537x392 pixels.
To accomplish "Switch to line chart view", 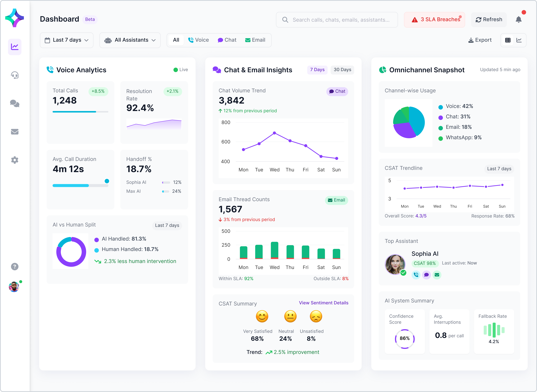I will point(519,40).
